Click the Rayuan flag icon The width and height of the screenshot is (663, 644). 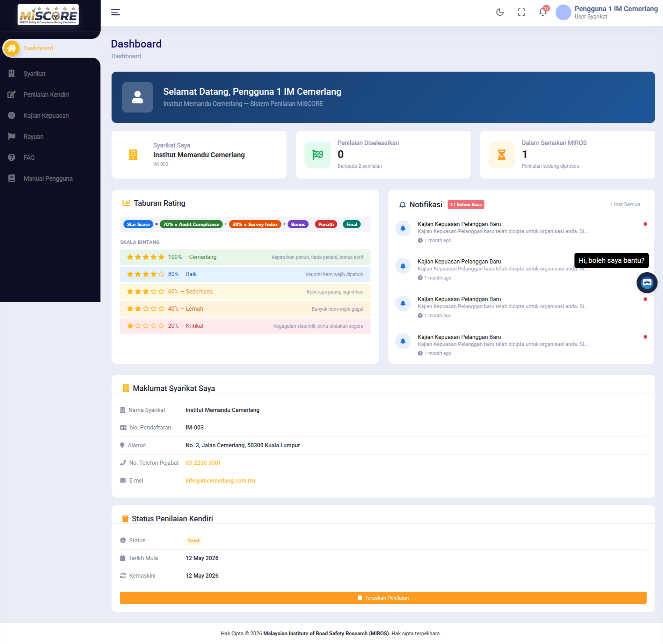[12, 136]
